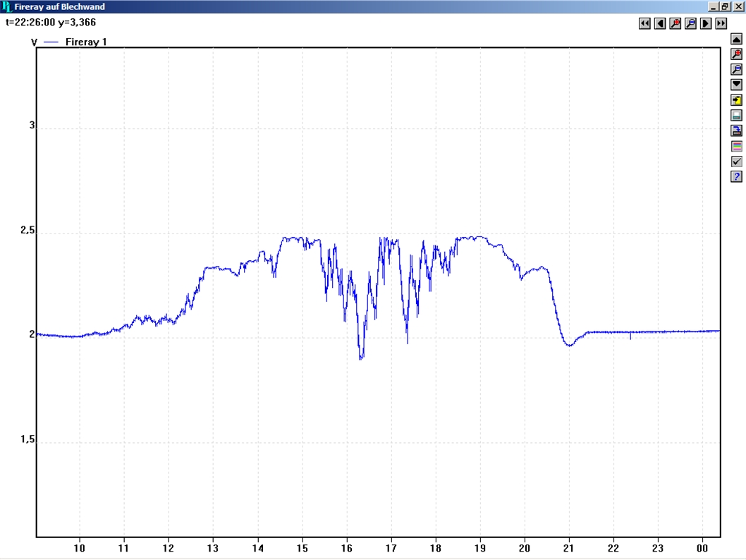Image resolution: width=746 pixels, height=560 pixels.
Task: Minimize the Fireray auf Blechwand window
Action: pyautogui.click(x=714, y=6)
